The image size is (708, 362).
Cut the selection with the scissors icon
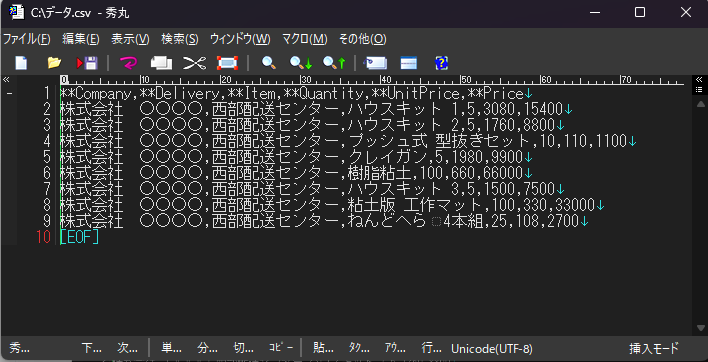[x=194, y=63]
